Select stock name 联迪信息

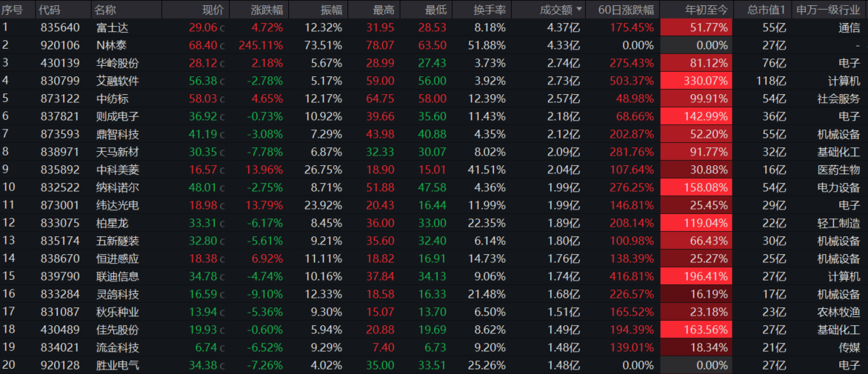click(117, 276)
